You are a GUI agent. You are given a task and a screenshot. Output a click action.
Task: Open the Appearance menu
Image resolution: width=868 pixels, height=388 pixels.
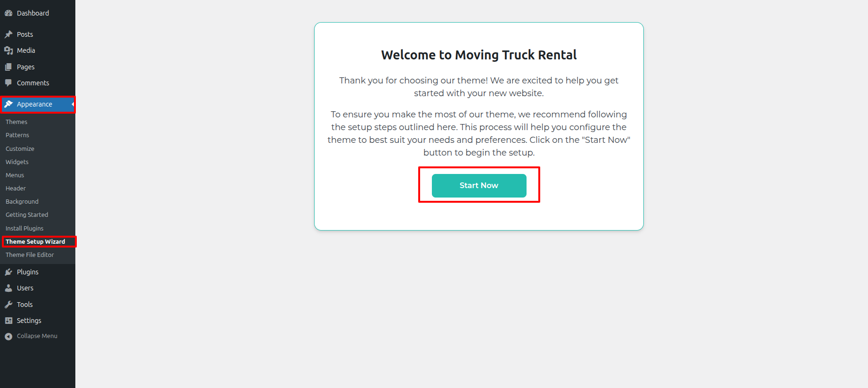34,104
